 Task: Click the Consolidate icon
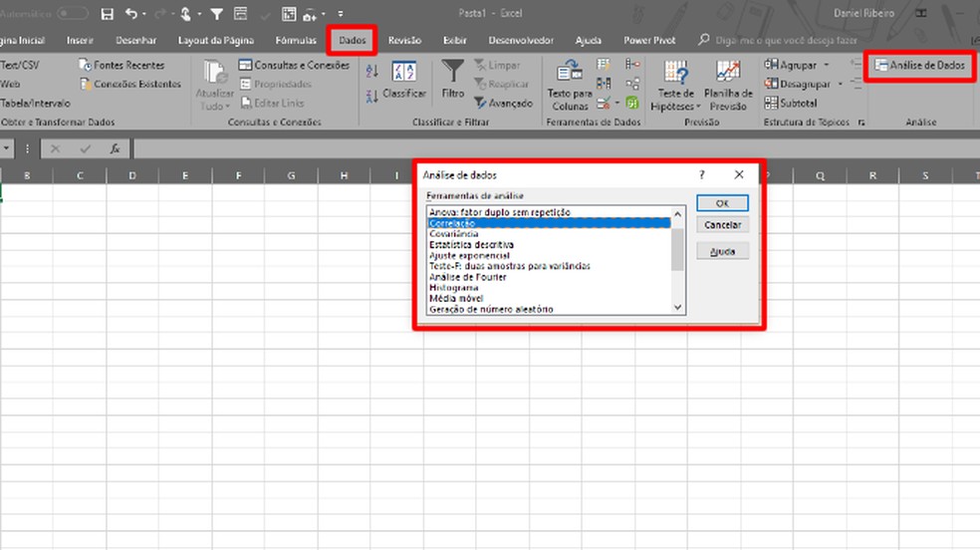pyautogui.click(x=632, y=65)
